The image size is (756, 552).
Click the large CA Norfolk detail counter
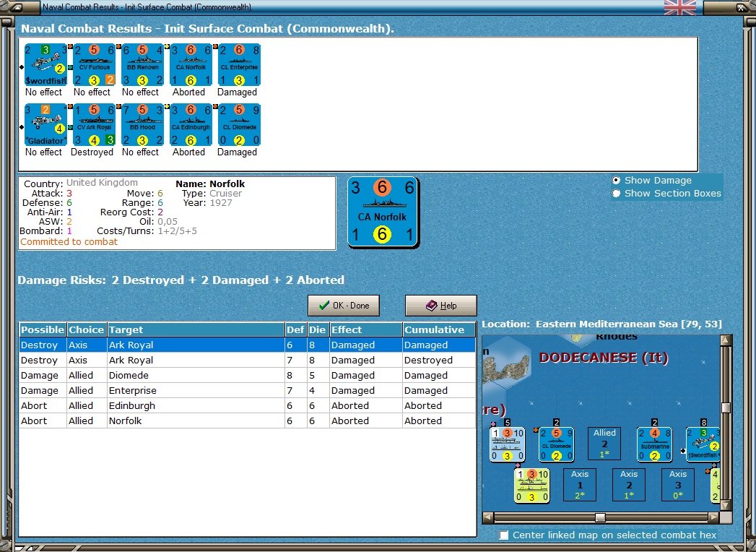pos(383,212)
